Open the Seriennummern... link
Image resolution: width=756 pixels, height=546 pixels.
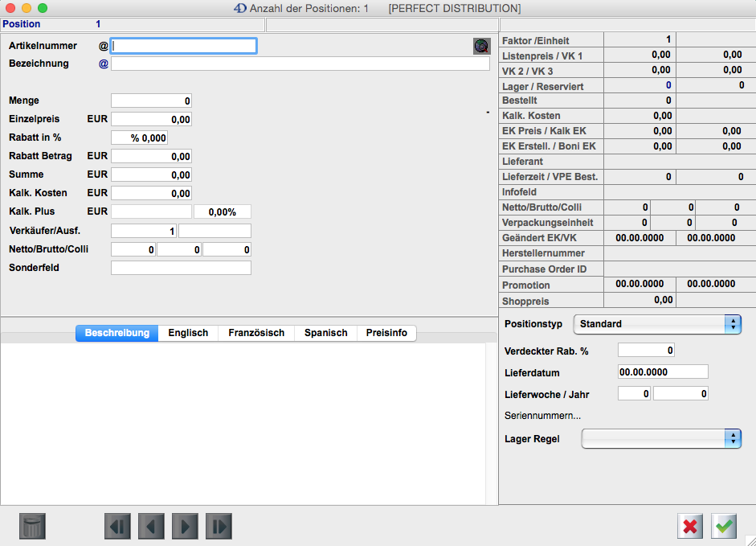coord(542,416)
